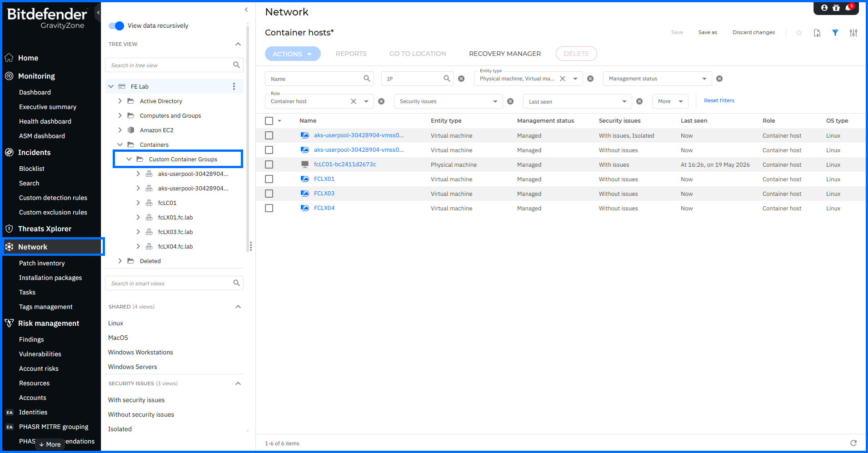Screen dimensions: 868x453
Task: Check the first aks-userpool row checkbox
Action: click(269, 135)
